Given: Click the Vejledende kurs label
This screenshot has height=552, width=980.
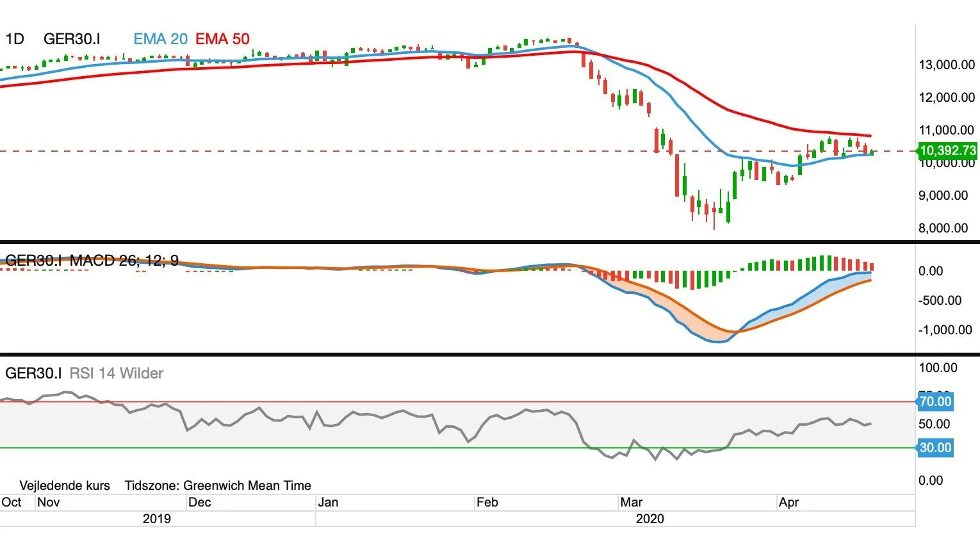Looking at the screenshot, I should click(x=65, y=485).
